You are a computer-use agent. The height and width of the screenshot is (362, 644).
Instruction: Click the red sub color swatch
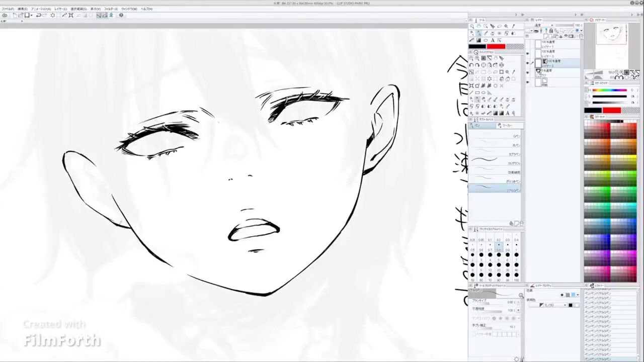[496, 47]
